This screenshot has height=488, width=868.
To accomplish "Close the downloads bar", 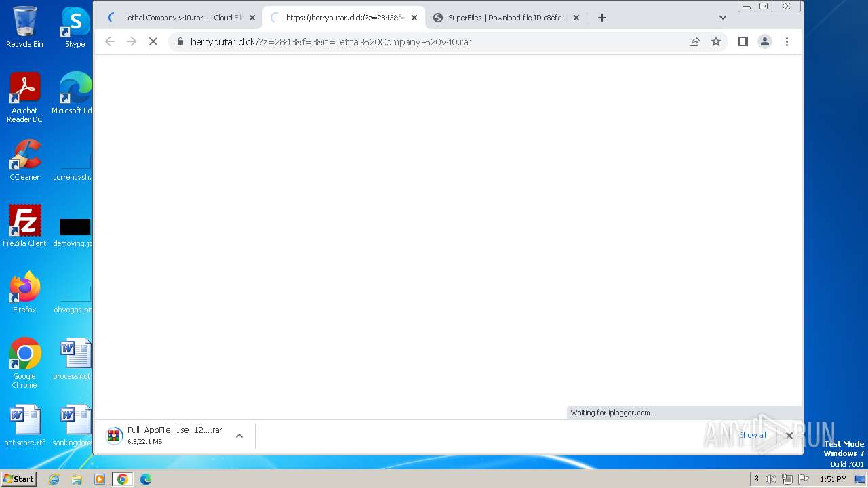I will [789, 436].
